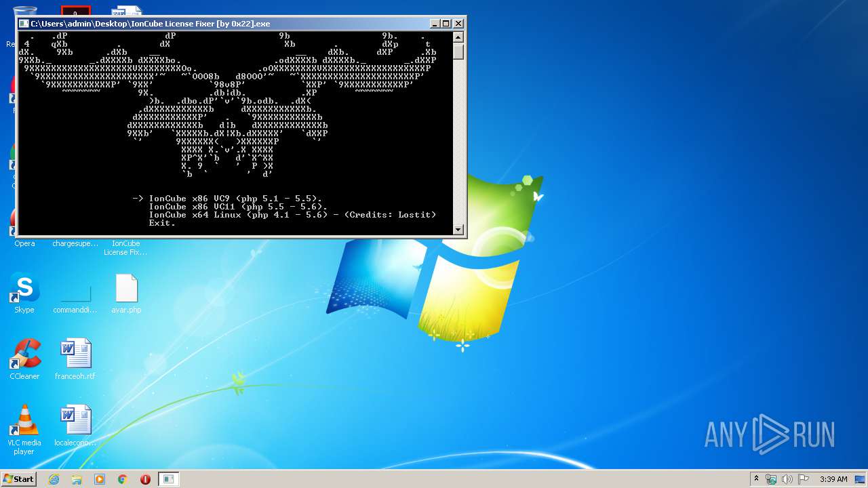Screen dimensions: 868x488
Task: Select the Opera desktop icon label
Action: pos(24,243)
